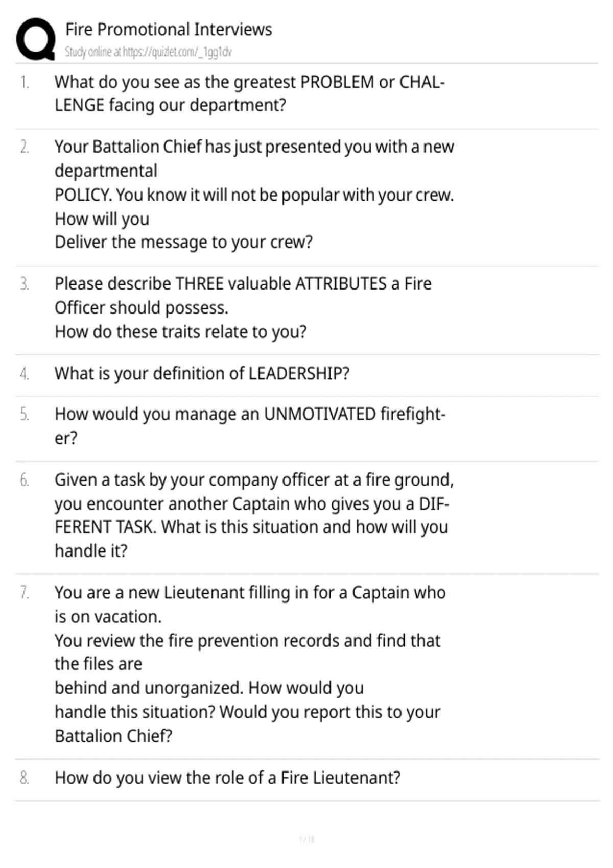Click question number 7 marker

tap(24, 592)
